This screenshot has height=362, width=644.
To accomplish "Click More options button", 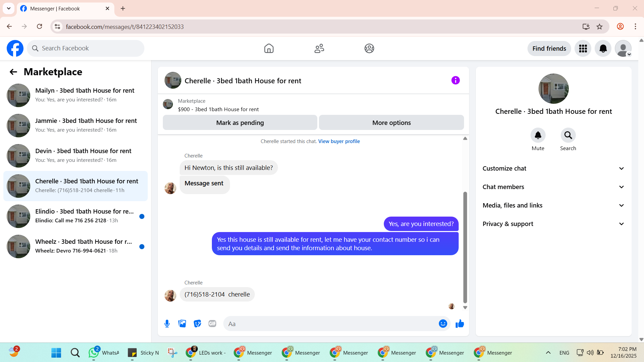I will coord(392,123).
